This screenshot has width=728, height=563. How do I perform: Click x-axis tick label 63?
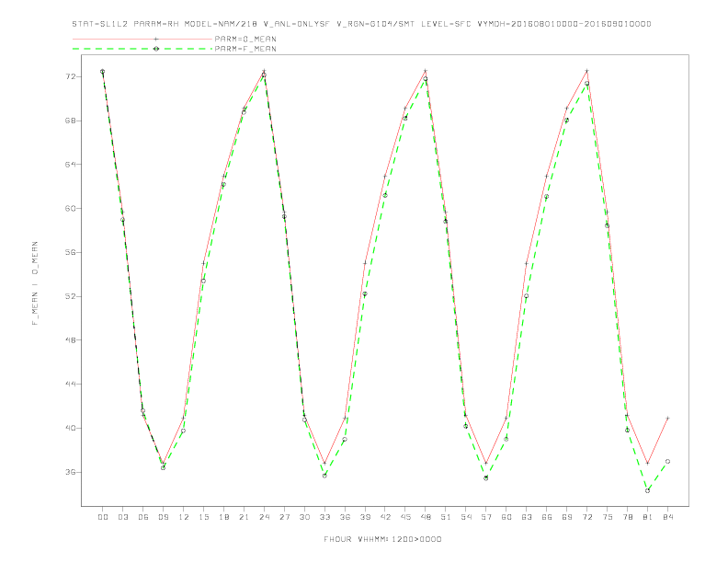[527, 517]
